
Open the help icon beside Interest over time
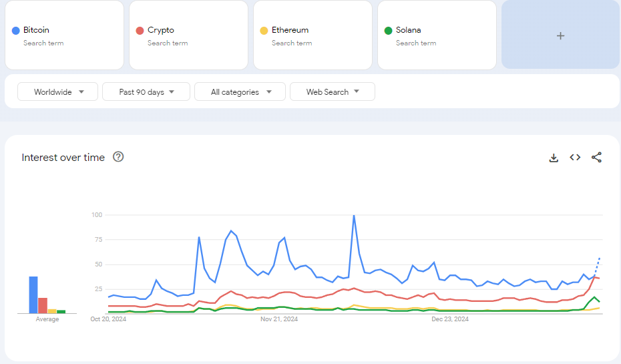118,157
